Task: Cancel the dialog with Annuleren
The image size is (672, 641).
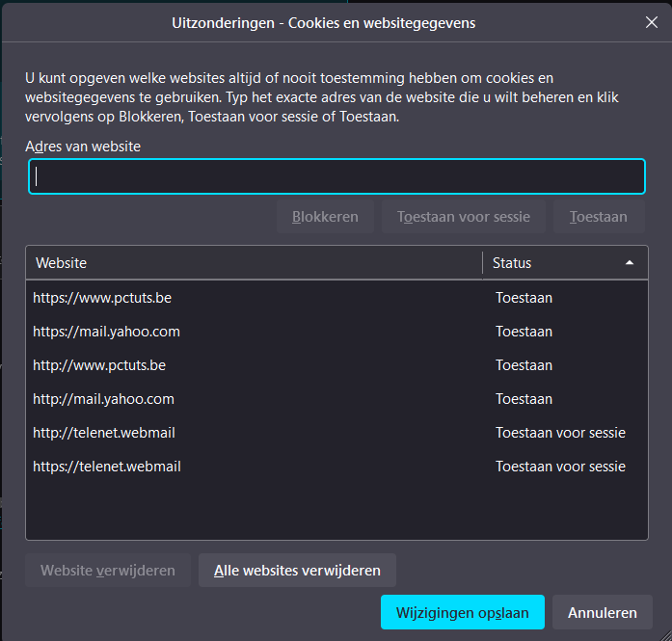Action: tap(602, 612)
